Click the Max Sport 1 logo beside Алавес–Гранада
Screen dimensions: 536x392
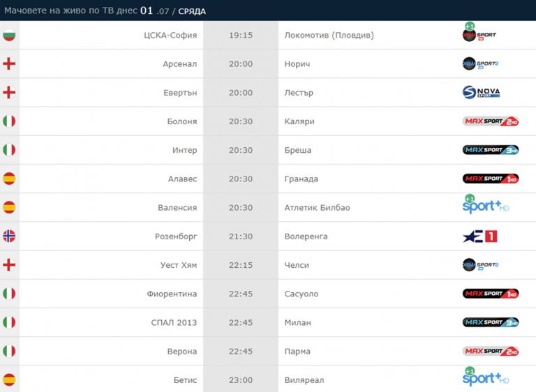[x=490, y=179]
